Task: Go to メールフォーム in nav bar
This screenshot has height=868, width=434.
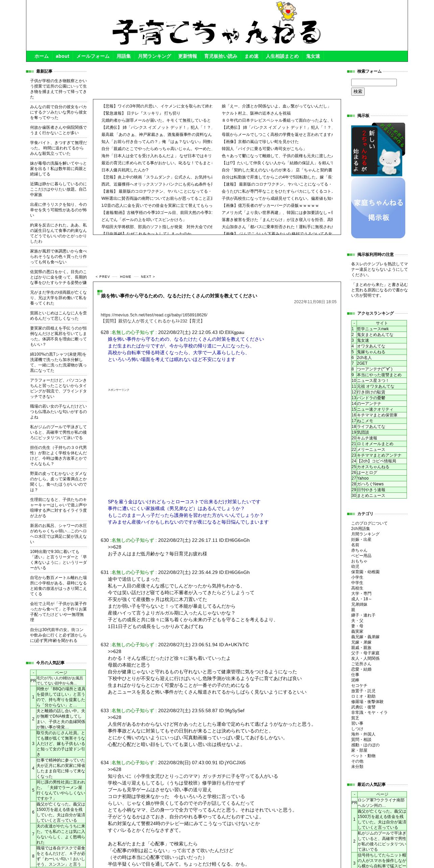Action: pyautogui.click(x=93, y=56)
